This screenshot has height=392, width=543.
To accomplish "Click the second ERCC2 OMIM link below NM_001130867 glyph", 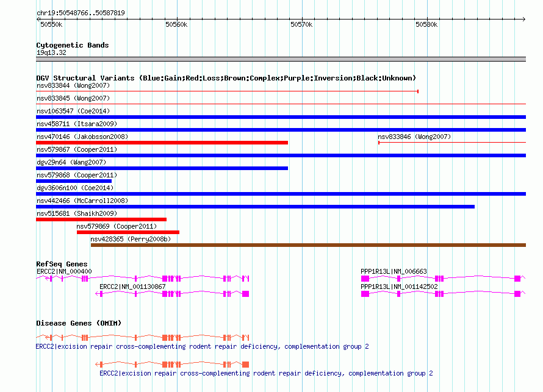I will pos(266,373).
